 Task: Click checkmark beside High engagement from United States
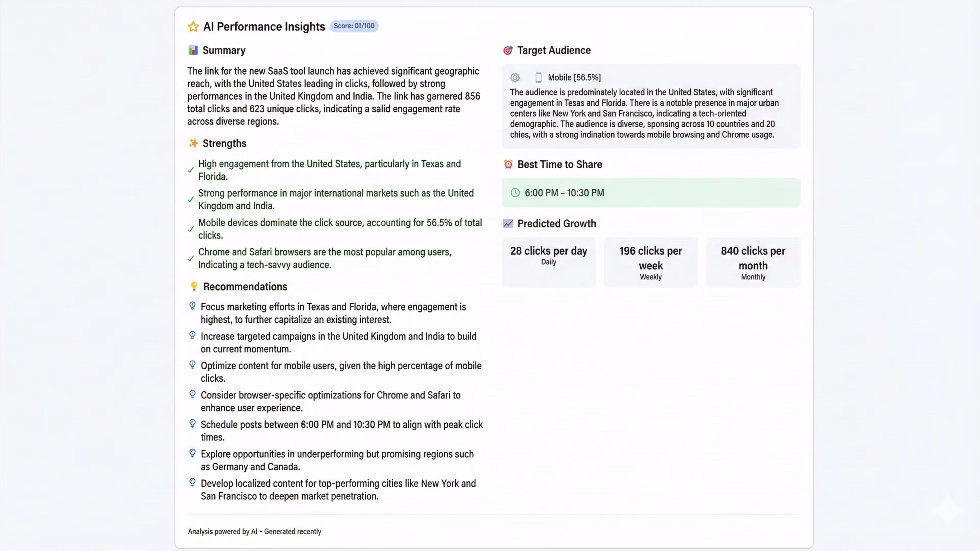click(191, 170)
